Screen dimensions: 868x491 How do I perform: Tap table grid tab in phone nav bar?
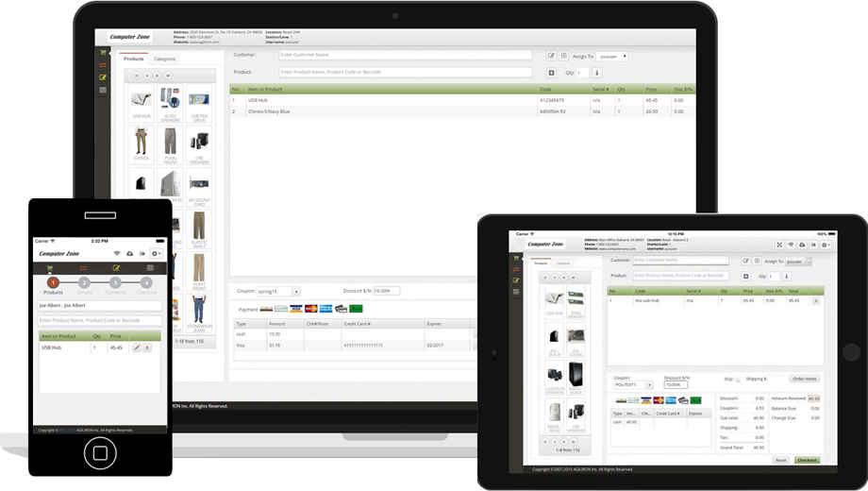tap(150, 268)
